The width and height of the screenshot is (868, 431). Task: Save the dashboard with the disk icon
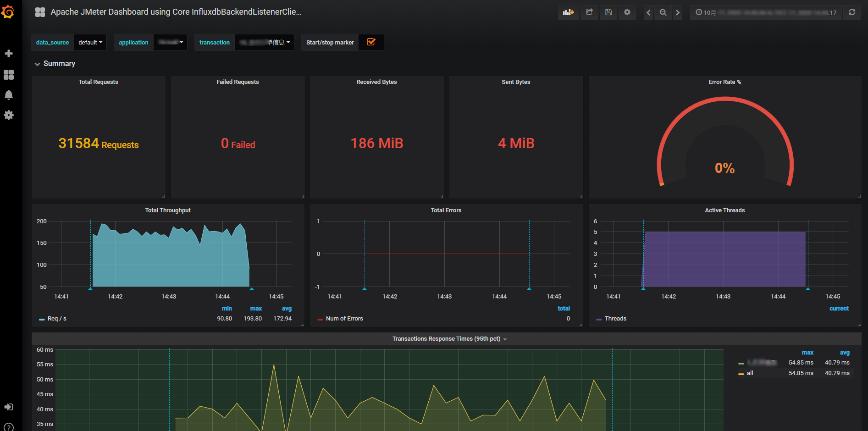(x=608, y=12)
